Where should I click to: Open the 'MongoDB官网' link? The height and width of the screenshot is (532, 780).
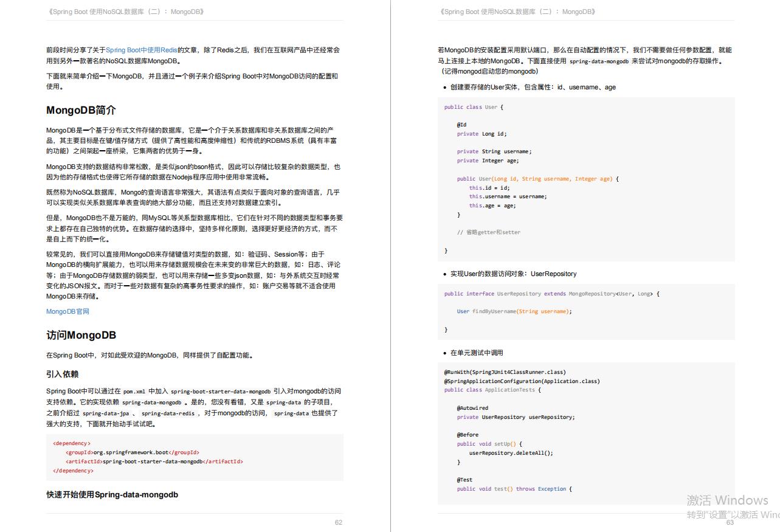(67, 311)
